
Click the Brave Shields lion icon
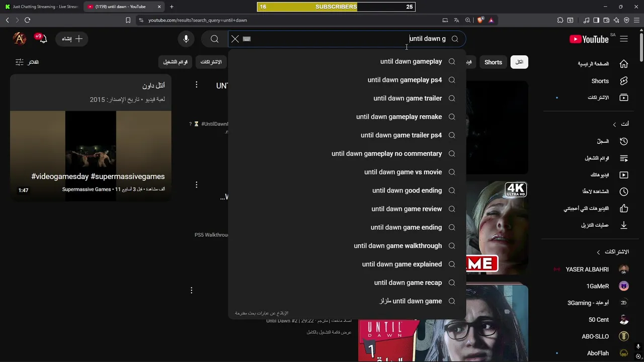coord(480,20)
